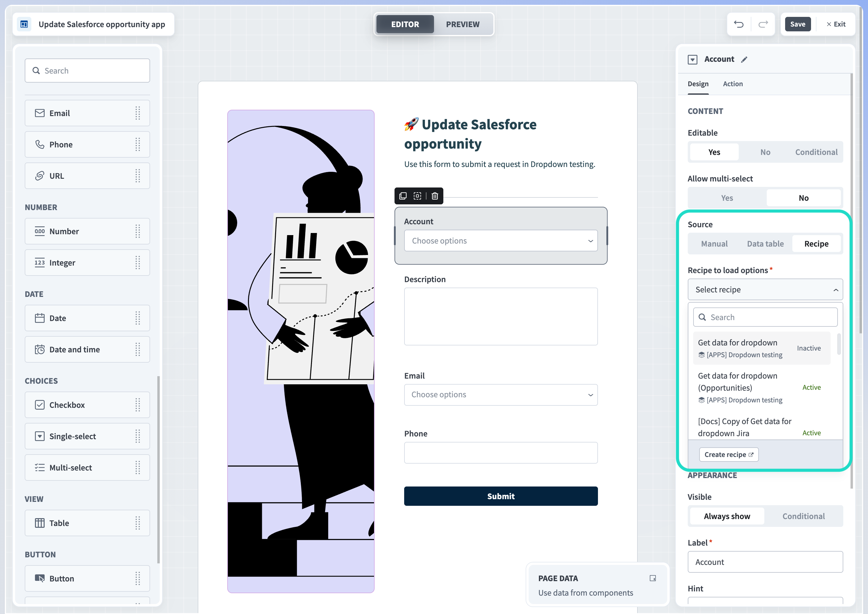Set Visible to Always show

727,516
